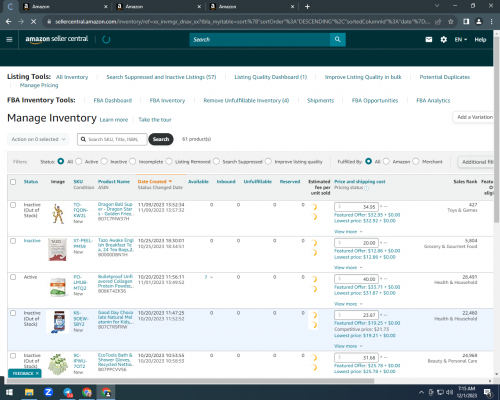Open the messages envelope icon
The width and height of the screenshot is (500, 400).
click(x=429, y=39)
